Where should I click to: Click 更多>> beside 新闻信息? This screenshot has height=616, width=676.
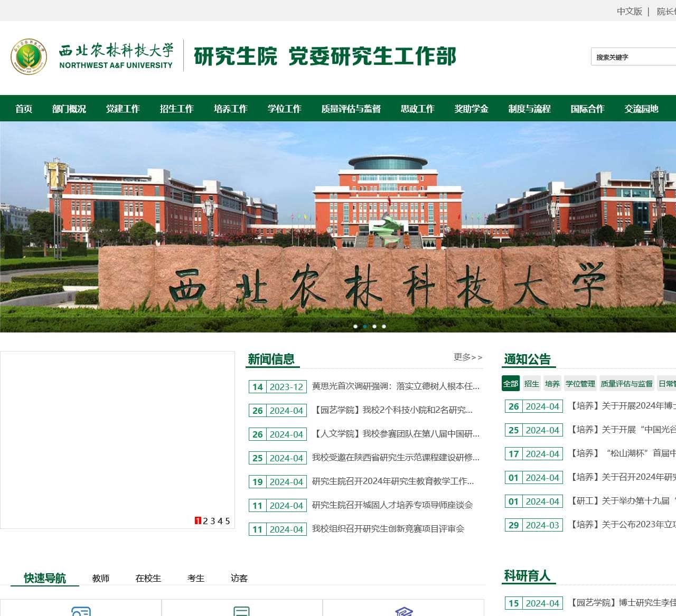tap(467, 357)
